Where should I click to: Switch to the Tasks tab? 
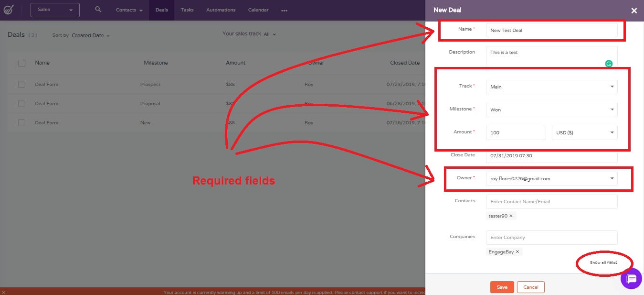187,10
